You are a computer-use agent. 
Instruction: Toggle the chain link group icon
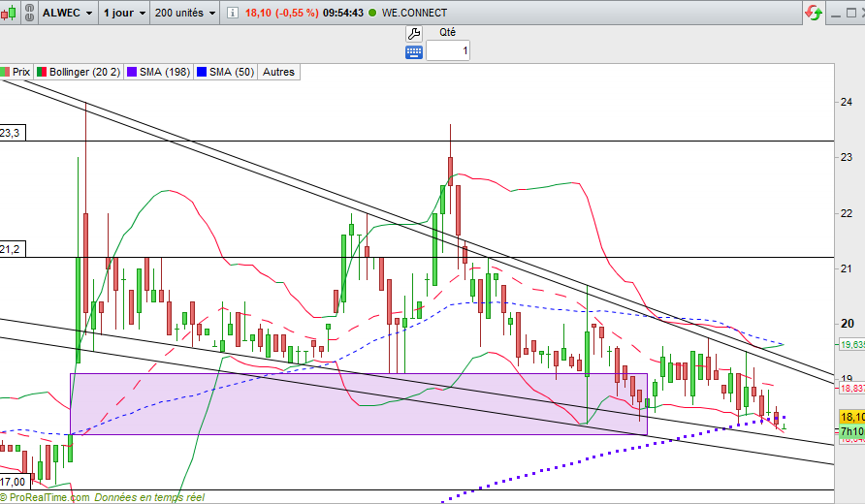click(29, 13)
